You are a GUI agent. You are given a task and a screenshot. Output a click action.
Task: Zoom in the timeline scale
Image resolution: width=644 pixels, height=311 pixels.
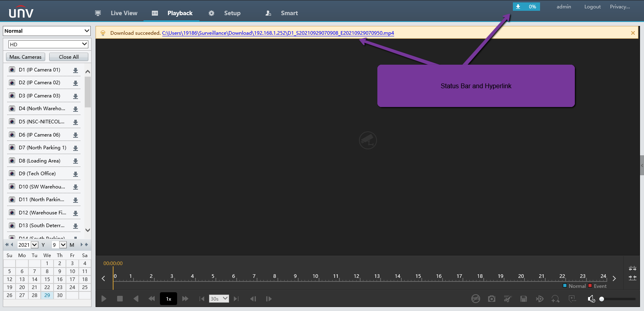pos(632,269)
